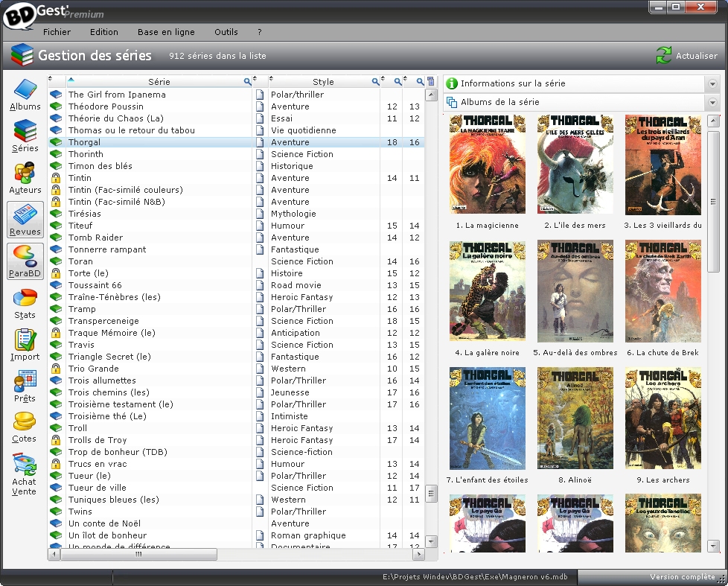Select the Thorinth series row
The height and width of the screenshot is (586, 728).
[236, 154]
